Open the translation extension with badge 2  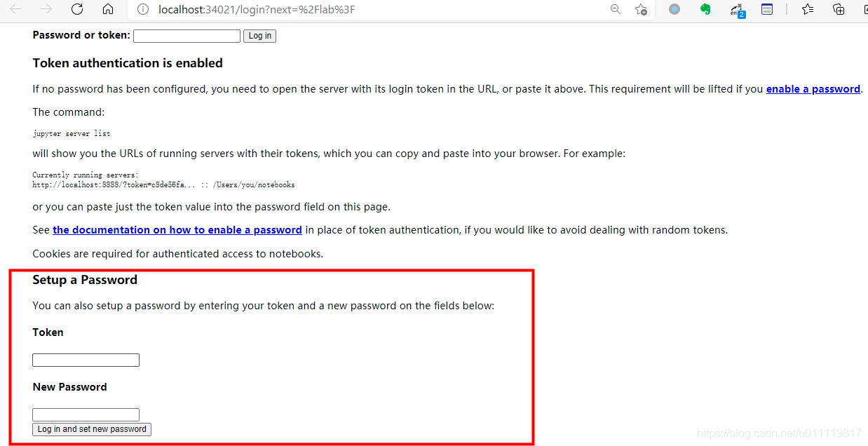pyautogui.click(x=737, y=10)
